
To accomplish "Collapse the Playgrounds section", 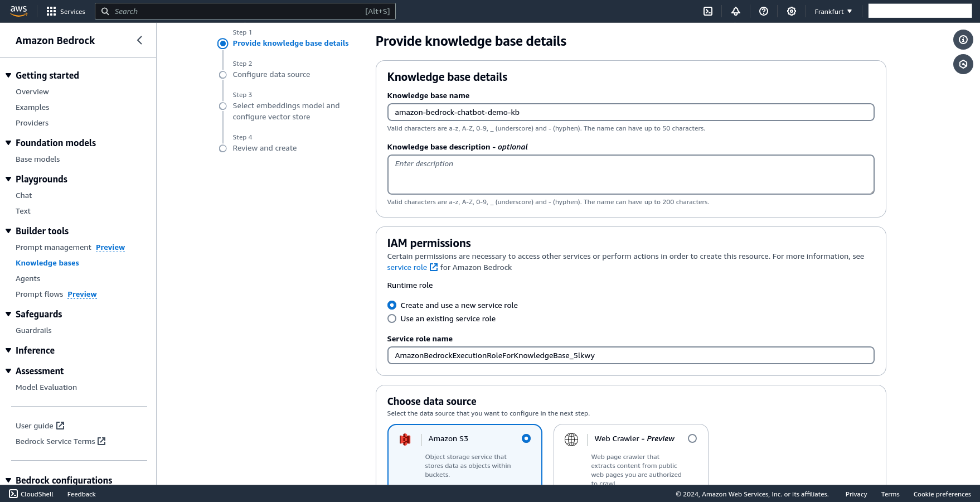I will 8,179.
